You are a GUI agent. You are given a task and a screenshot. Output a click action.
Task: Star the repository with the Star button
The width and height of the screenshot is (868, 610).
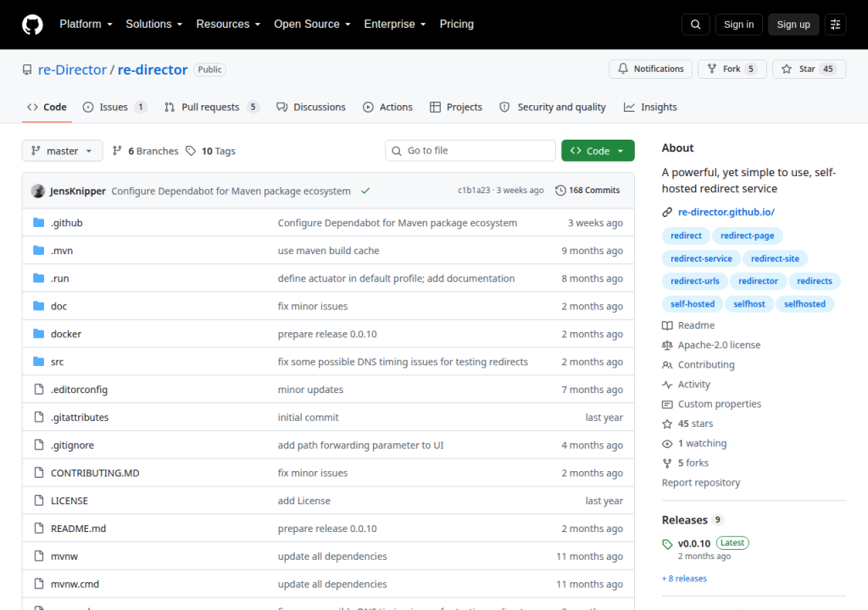pyautogui.click(x=809, y=69)
